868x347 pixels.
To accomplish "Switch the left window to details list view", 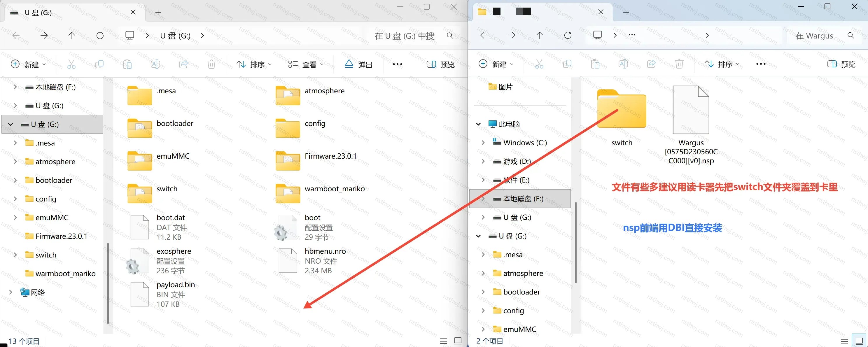I will (x=443, y=341).
